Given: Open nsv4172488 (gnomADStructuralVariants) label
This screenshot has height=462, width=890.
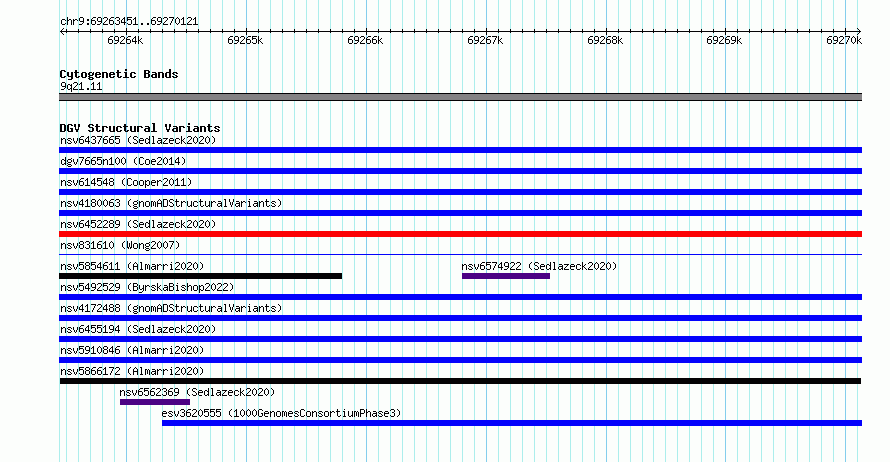Looking at the screenshot, I should pyautogui.click(x=171, y=308).
